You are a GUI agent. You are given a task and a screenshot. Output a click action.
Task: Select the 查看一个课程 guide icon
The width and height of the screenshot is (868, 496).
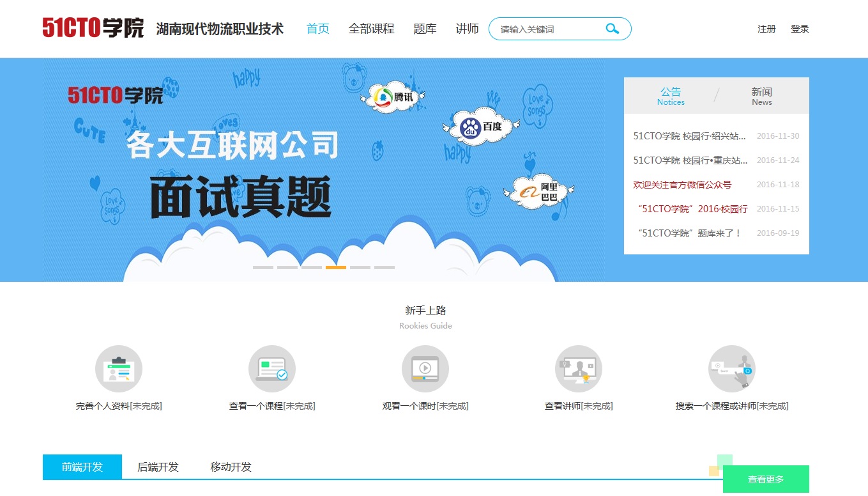272,369
